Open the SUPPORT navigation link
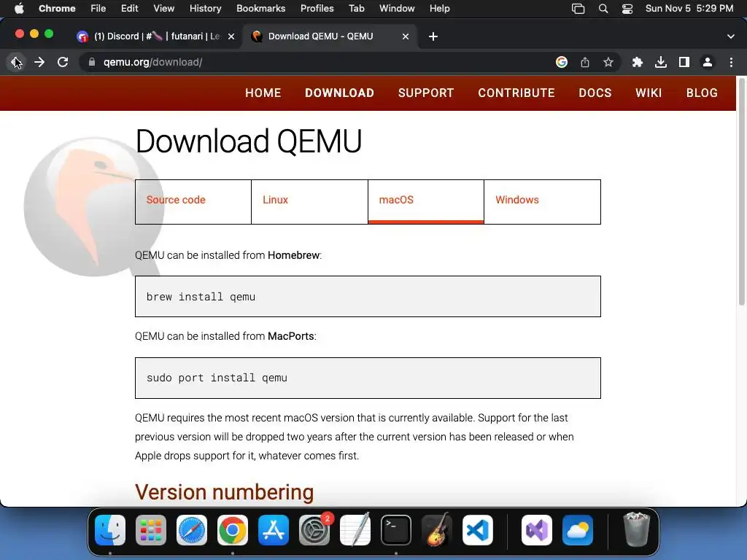Screen dimensions: 747x560 coord(426,93)
